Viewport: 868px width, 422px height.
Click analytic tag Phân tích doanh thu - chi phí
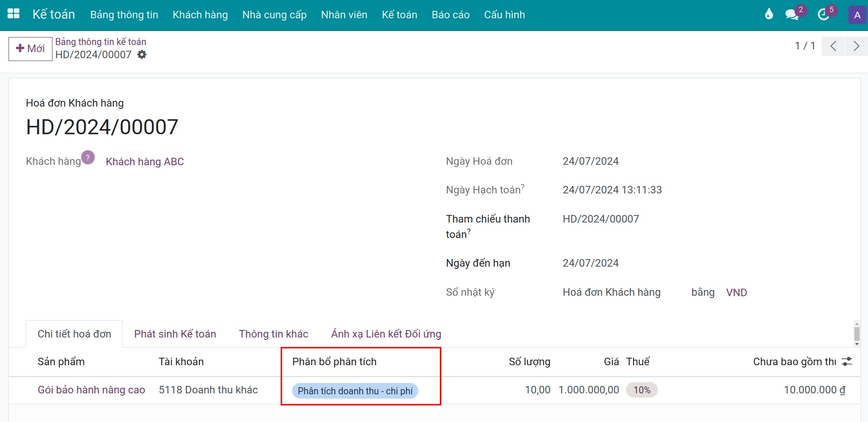(x=355, y=391)
